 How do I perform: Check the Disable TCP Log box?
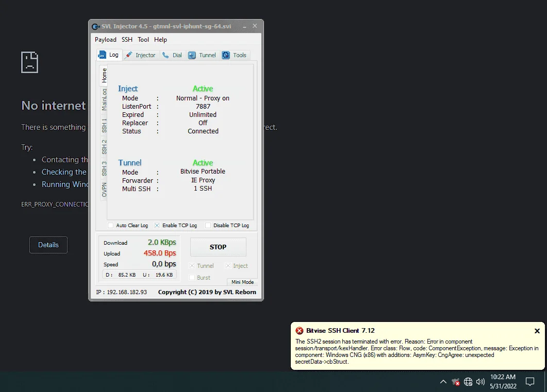click(x=208, y=226)
